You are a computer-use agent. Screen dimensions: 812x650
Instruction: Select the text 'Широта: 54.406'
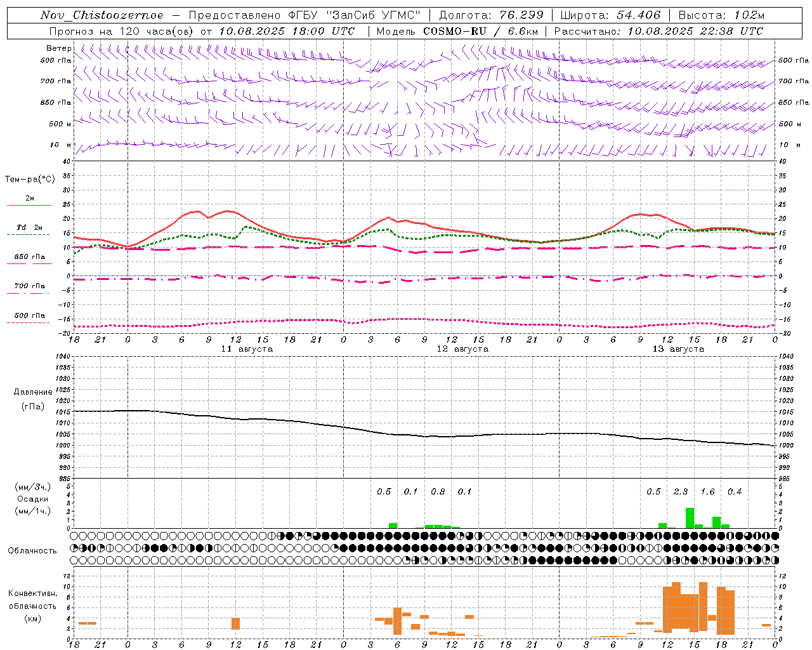(610, 15)
